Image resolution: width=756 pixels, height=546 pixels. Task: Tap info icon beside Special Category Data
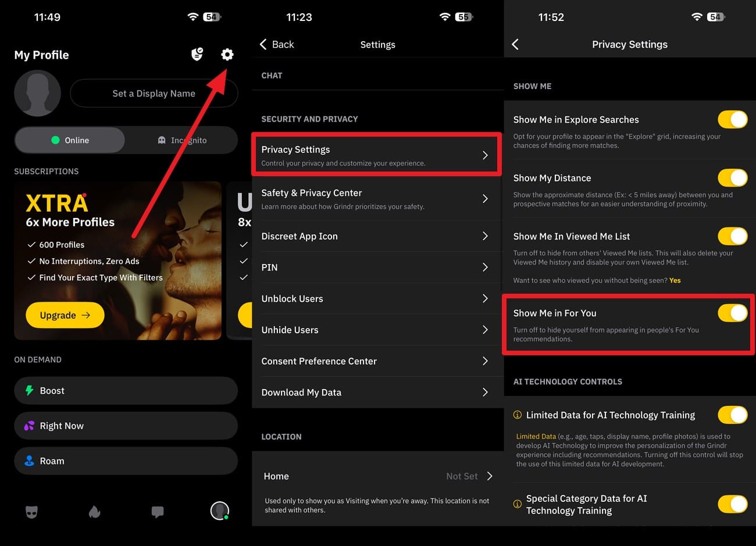517,504
